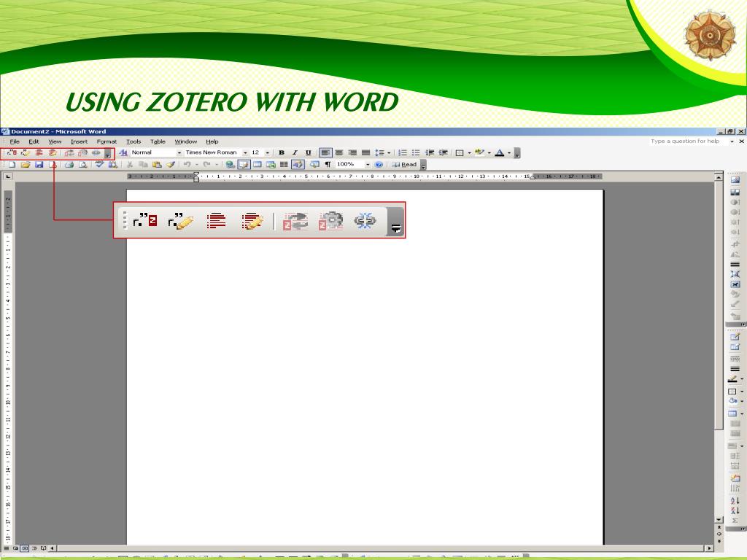Click the enlarged Zotero Insert Citation icon
747x560 pixels.
coord(145,220)
